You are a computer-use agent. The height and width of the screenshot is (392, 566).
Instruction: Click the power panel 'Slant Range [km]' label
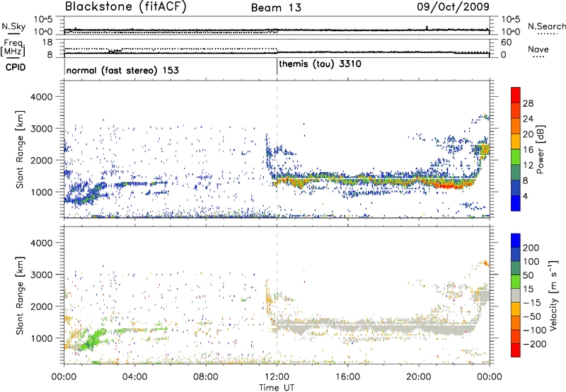coord(20,149)
